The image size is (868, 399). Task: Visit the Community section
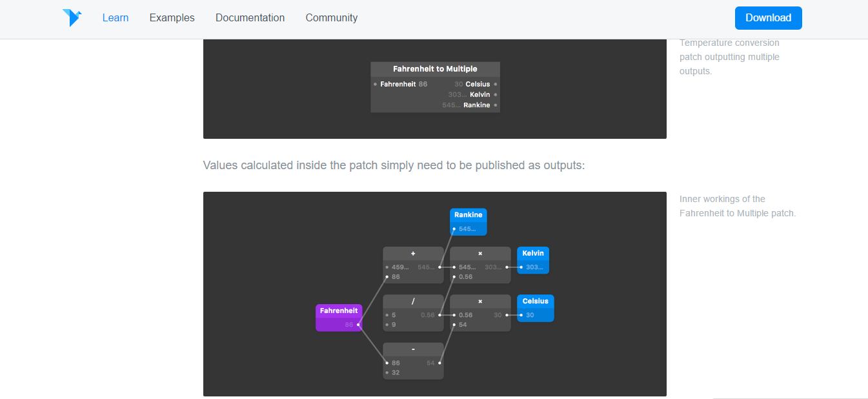(x=331, y=18)
